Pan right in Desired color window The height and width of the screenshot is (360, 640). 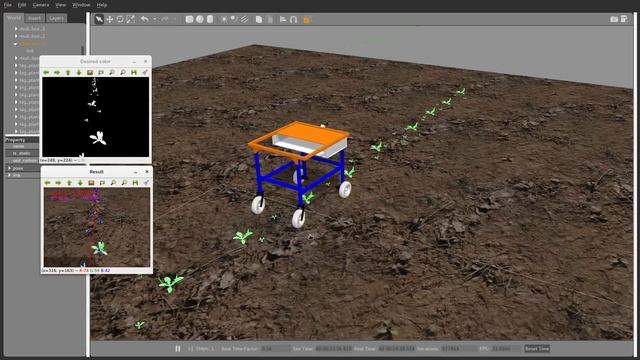57,72
